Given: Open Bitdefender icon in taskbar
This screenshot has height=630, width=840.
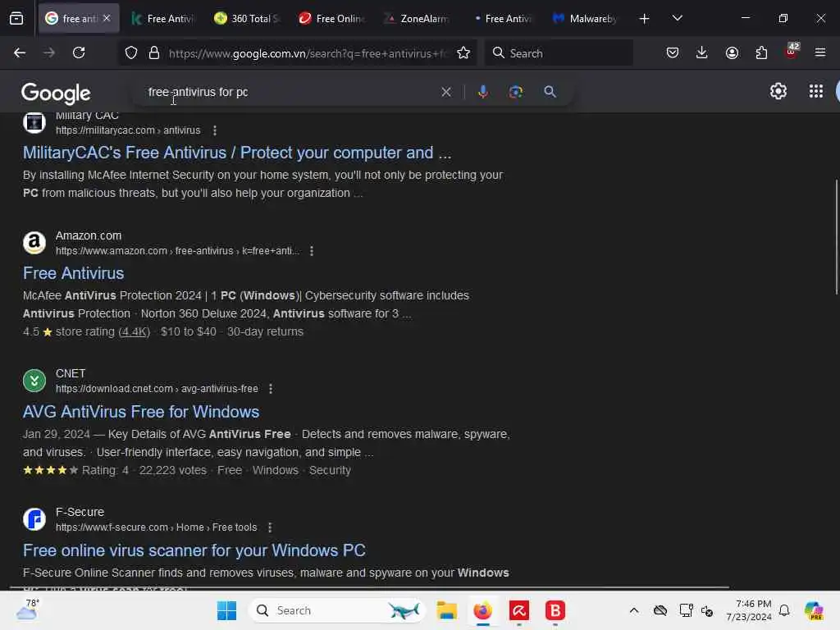Looking at the screenshot, I should [555, 610].
